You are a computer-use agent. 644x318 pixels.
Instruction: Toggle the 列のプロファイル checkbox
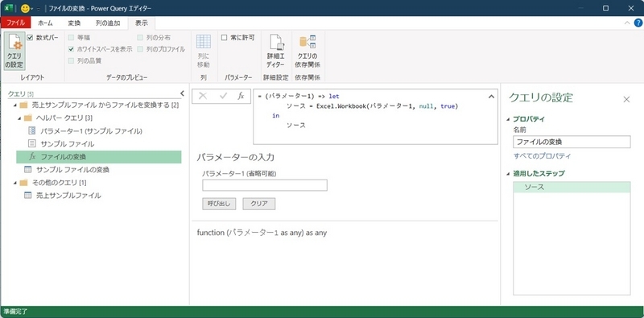coord(140,49)
